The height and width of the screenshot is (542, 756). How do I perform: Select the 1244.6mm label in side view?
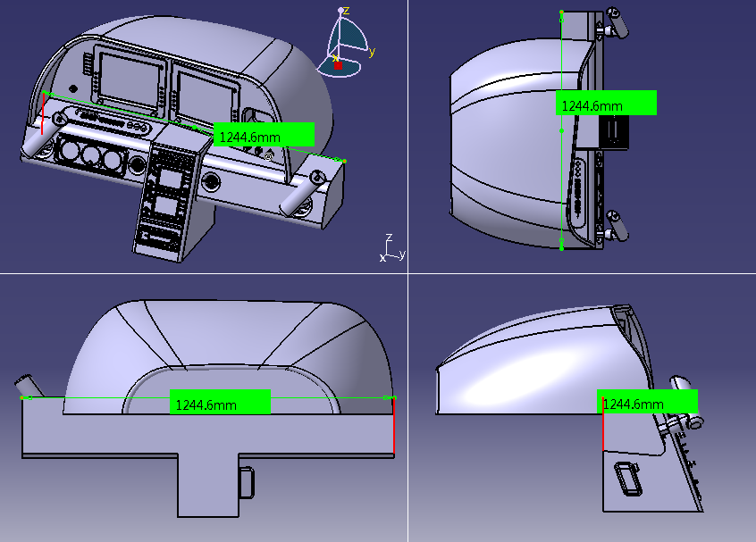click(647, 401)
